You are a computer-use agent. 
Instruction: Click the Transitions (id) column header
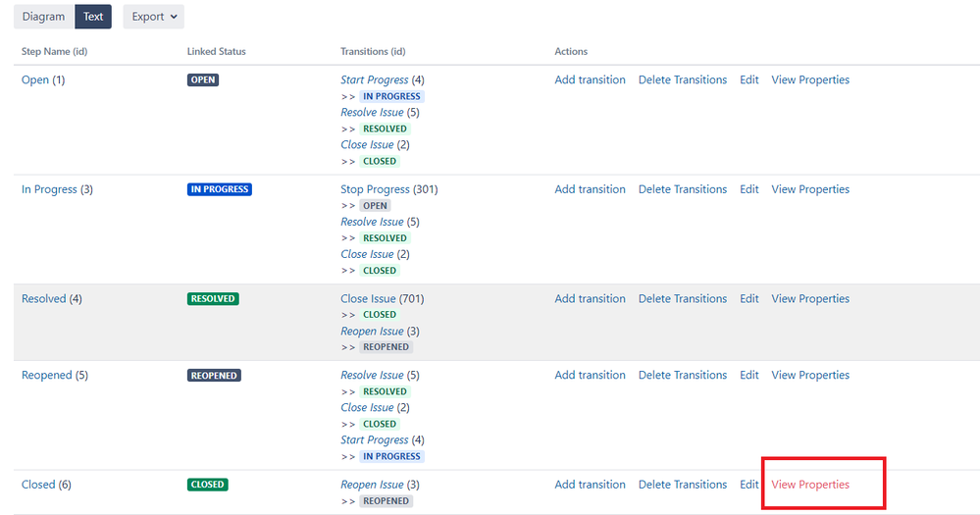(373, 51)
